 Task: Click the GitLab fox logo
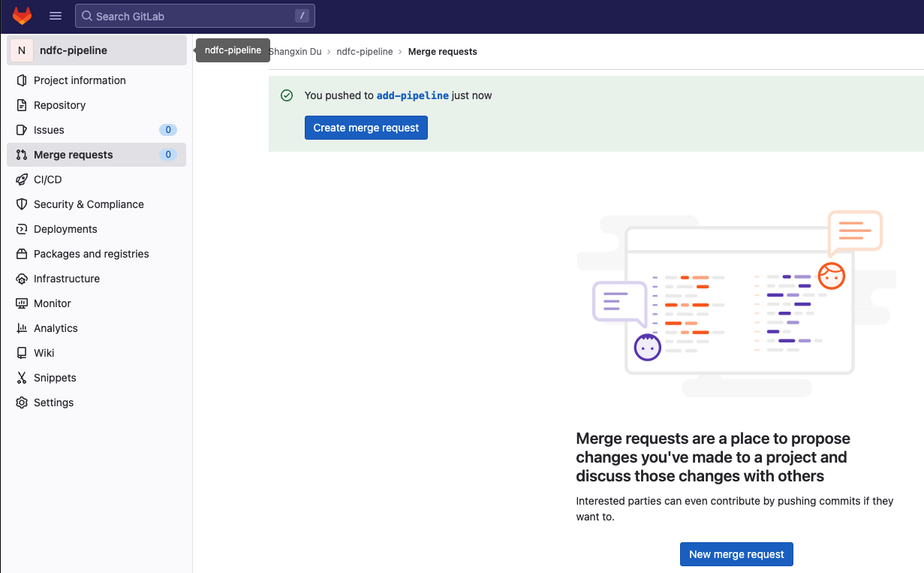tap(23, 16)
